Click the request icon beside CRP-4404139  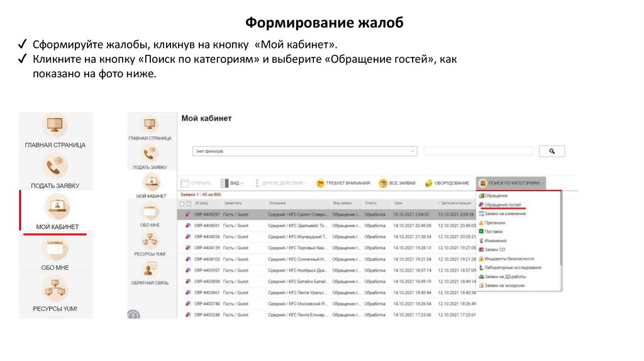pos(188,248)
